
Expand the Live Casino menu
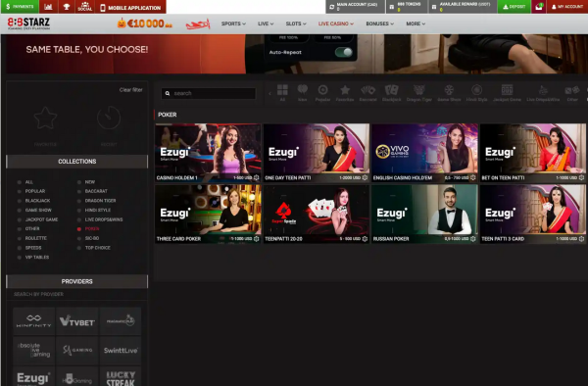(335, 24)
